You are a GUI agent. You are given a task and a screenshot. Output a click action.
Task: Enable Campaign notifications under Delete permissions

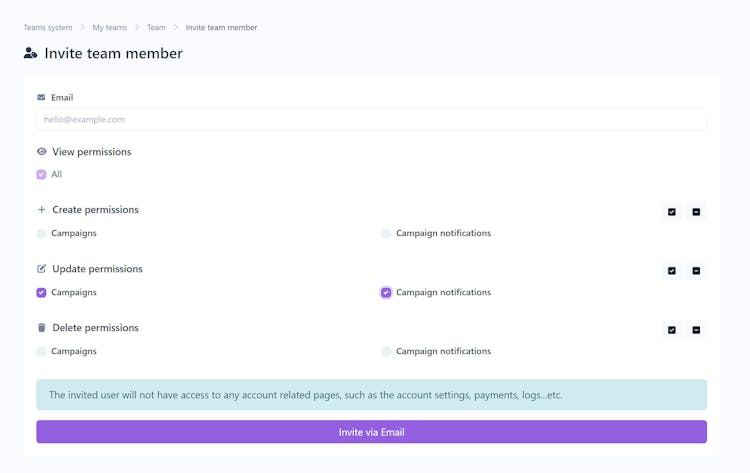click(386, 352)
